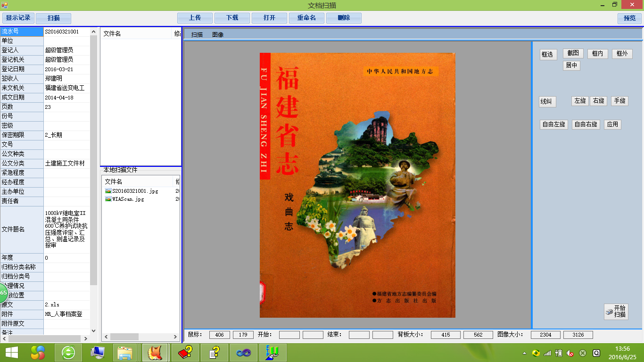Click the 打开 open button
The width and height of the screenshot is (644, 362).
coord(270,18)
